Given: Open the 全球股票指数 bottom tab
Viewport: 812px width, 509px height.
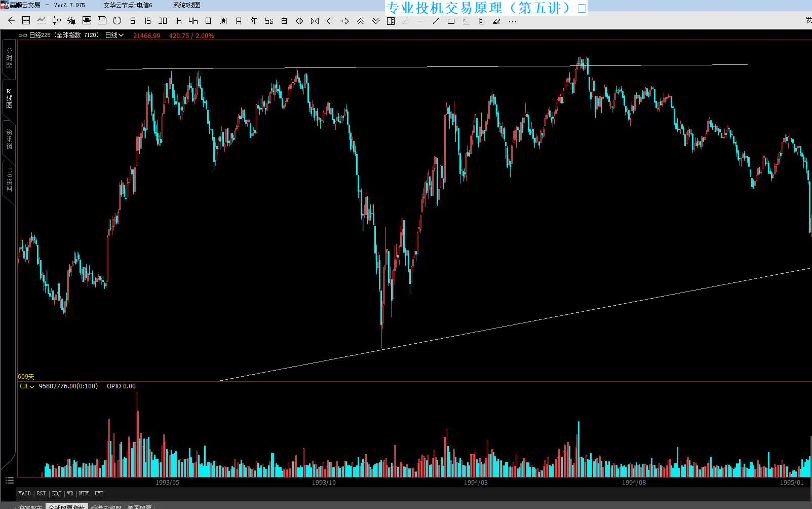Looking at the screenshot, I should [67, 506].
